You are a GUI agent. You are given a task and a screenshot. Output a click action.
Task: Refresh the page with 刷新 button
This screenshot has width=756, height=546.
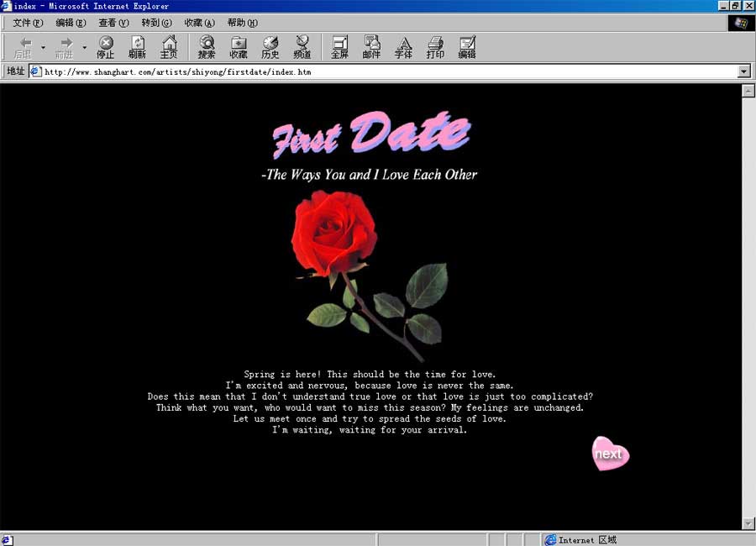[x=138, y=47]
